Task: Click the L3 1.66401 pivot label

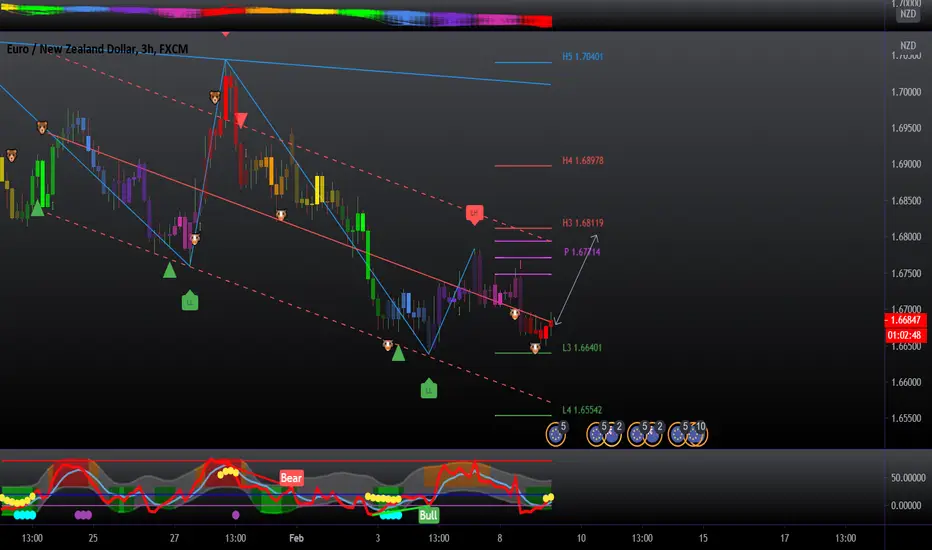Action: pos(582,348)
